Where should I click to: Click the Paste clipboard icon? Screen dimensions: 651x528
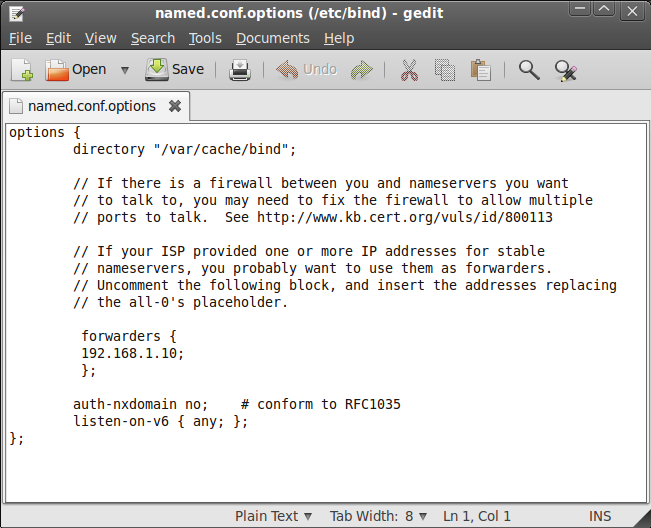coord(481,70)
